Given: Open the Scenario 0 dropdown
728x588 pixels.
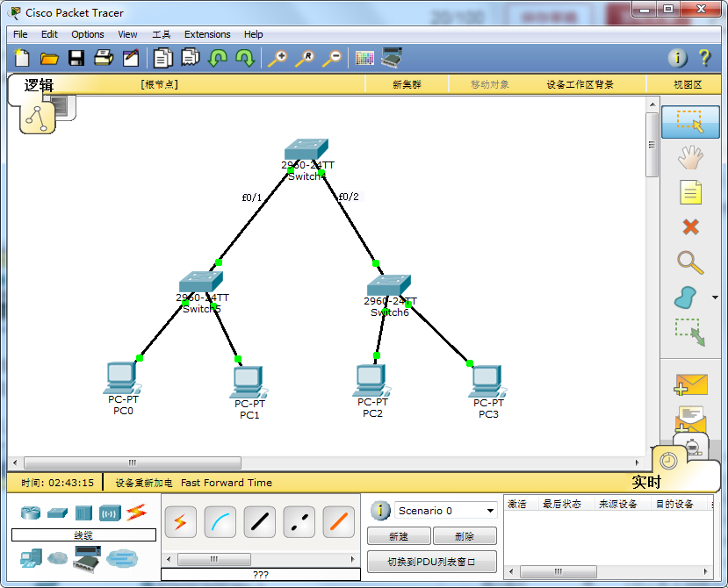Looking at the screenshot, I should [443, 510].
